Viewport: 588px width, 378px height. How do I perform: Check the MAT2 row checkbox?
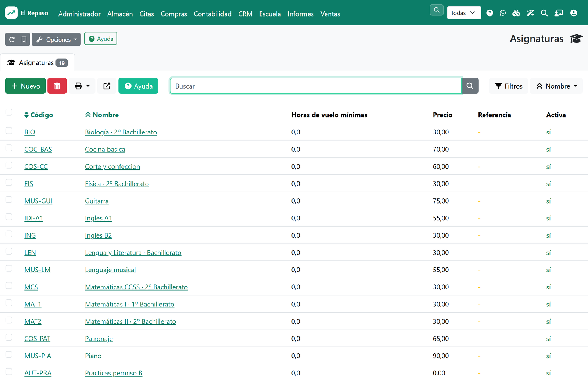[x=9, y=320]
